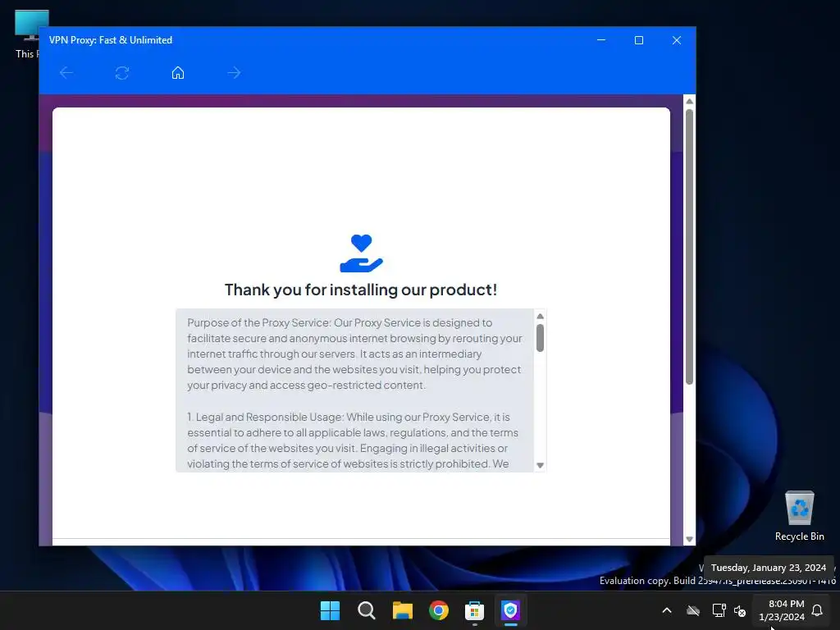Open the home page icon
This screenshot has width=840, height=630.
click(x=178, y=73)
